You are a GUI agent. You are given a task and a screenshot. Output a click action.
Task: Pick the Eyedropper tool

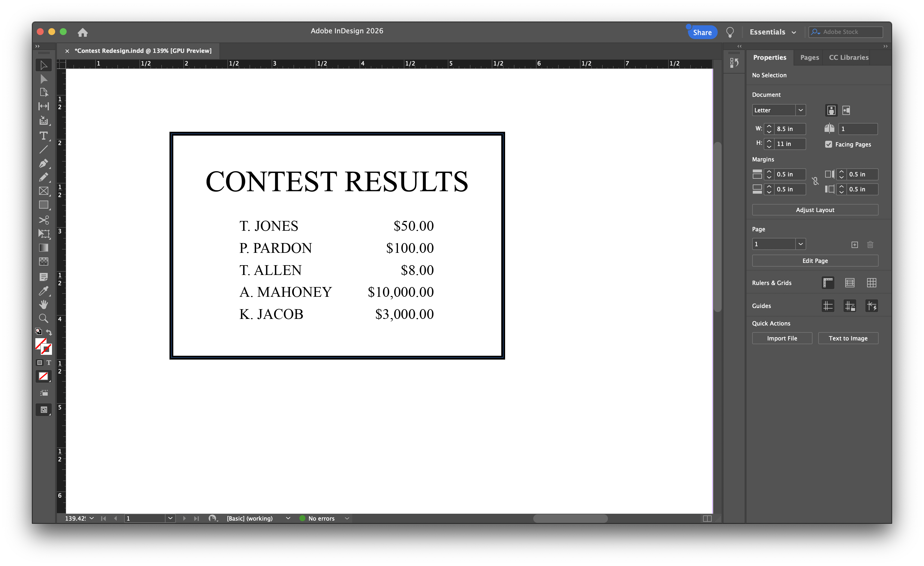coord(43,291)
